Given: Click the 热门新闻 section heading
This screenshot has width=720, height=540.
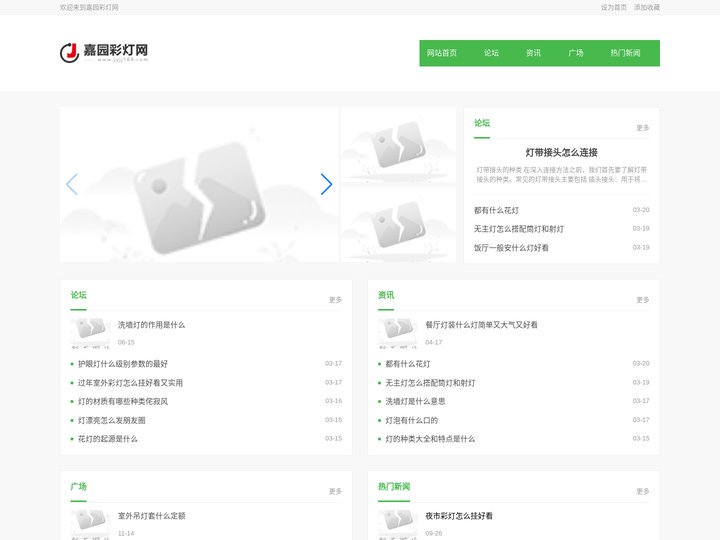Looking at the screenshot, I should (x=394, y=487).
